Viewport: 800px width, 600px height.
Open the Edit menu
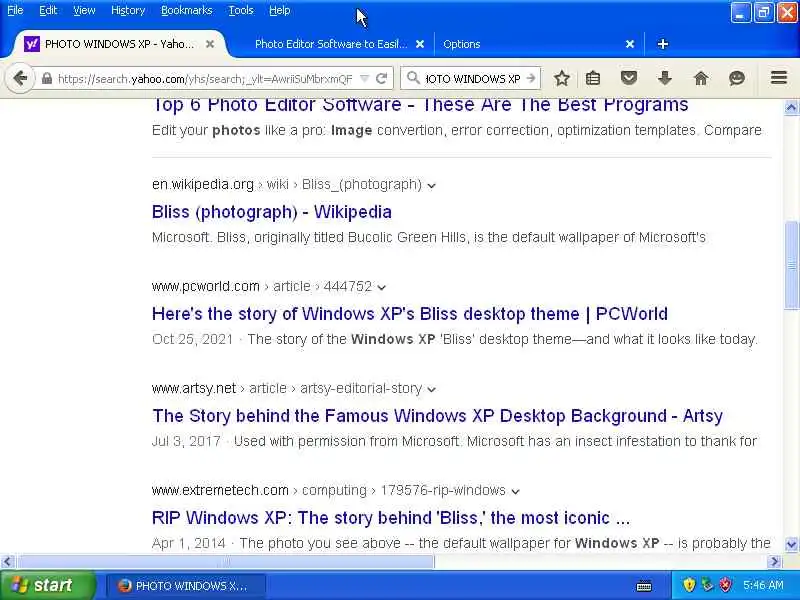pos(48,10)
